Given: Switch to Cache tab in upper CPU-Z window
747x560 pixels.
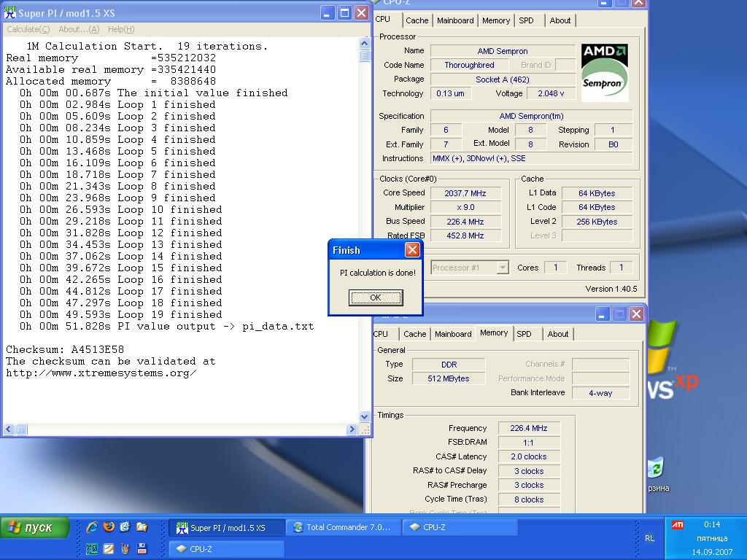Looking at the screenshot, I should tap(417, 20).
